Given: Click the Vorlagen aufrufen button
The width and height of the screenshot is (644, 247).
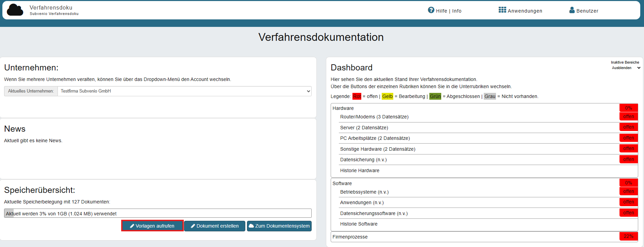Looking at the screenshot, I should (x=152, y=226).
